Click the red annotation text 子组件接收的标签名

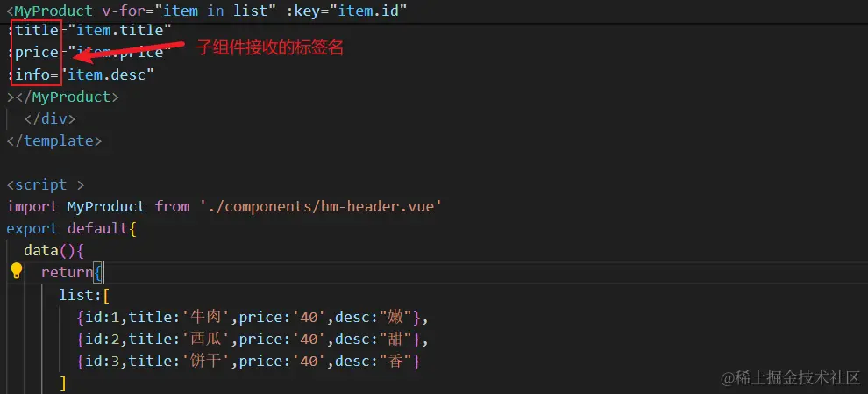click(x=270, y=48)
